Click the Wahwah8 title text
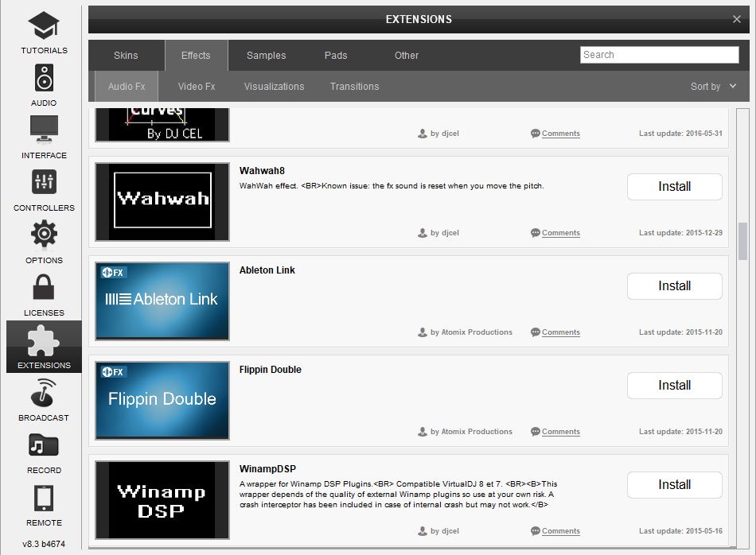756x555 pixels. click(262, 170)
